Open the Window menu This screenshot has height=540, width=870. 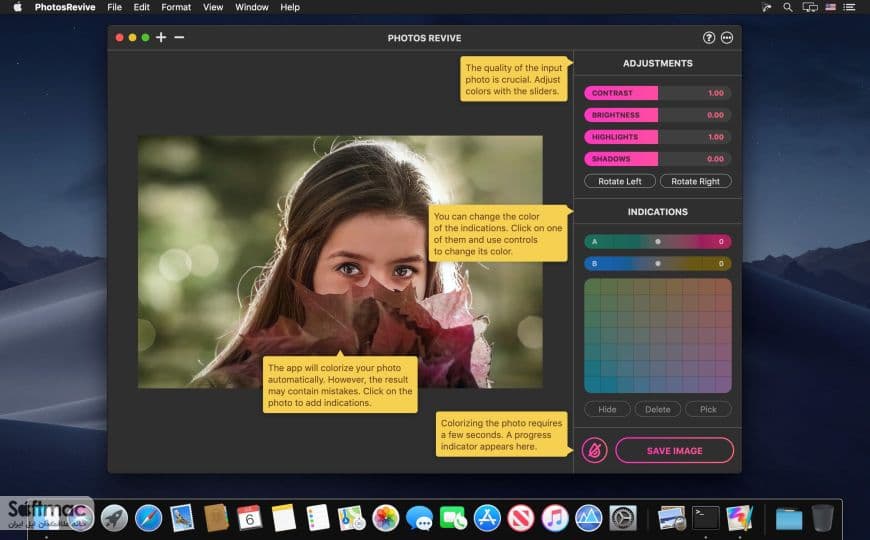click(x=251, y=7)
